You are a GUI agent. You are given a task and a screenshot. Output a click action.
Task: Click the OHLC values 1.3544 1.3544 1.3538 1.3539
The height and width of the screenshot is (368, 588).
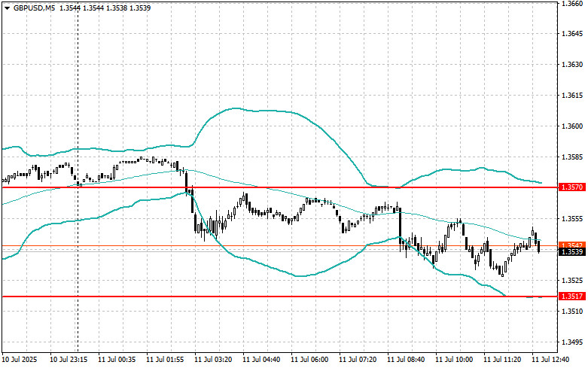pyautogui.click(x=105, y=8)
